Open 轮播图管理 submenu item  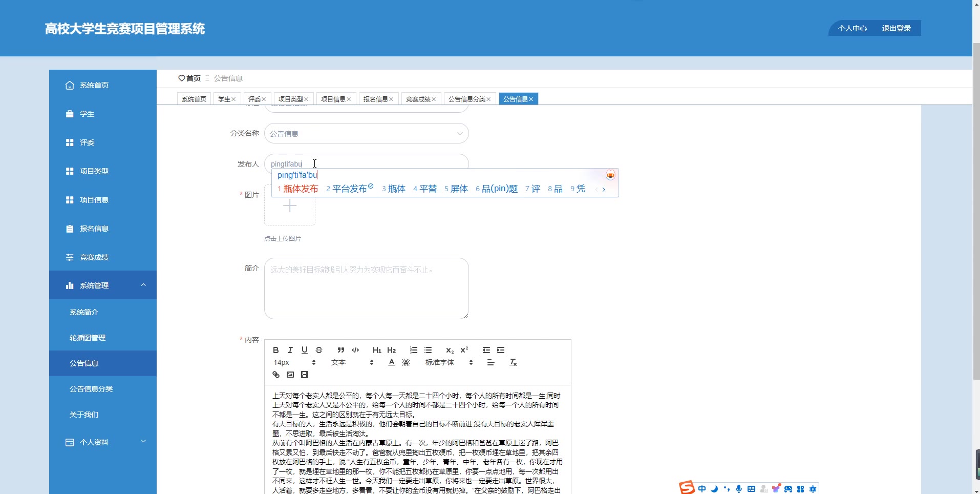[103, 338]
